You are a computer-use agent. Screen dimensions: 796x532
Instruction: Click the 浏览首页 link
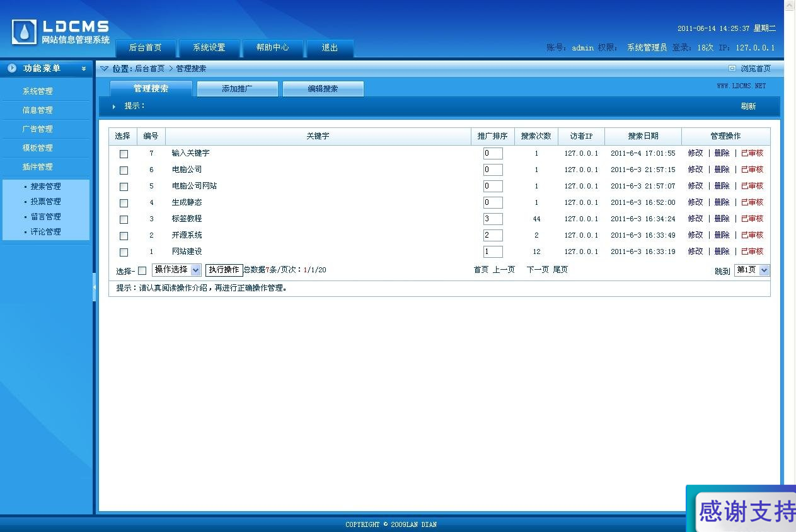756,69
